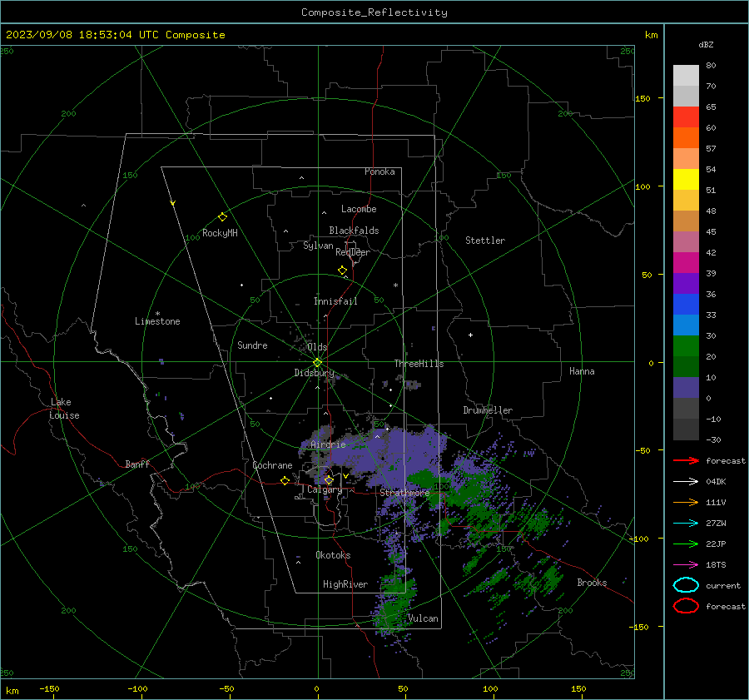Click the Ponoka label

[x=379, y=171]
